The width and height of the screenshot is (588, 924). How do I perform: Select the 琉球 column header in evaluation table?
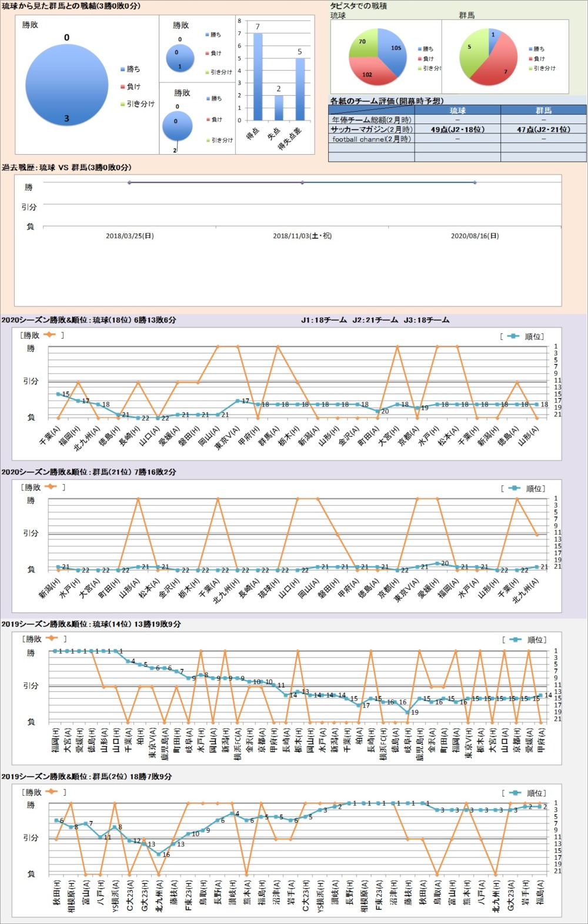tap(457, 111)
